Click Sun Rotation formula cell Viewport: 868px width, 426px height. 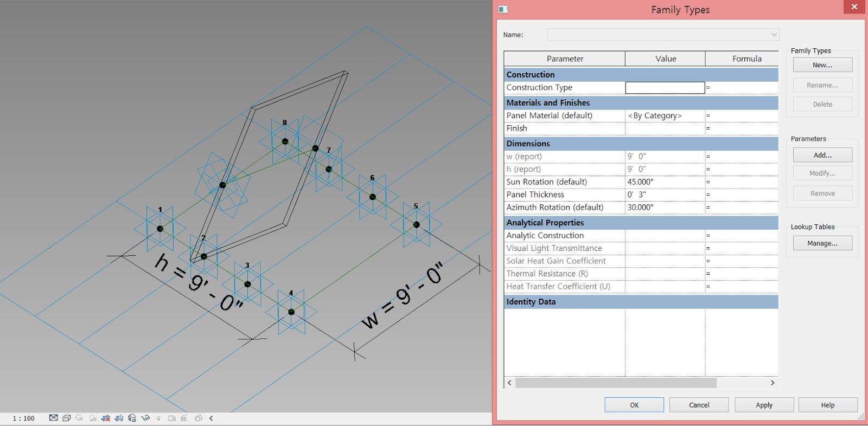(x=742, y=182)
